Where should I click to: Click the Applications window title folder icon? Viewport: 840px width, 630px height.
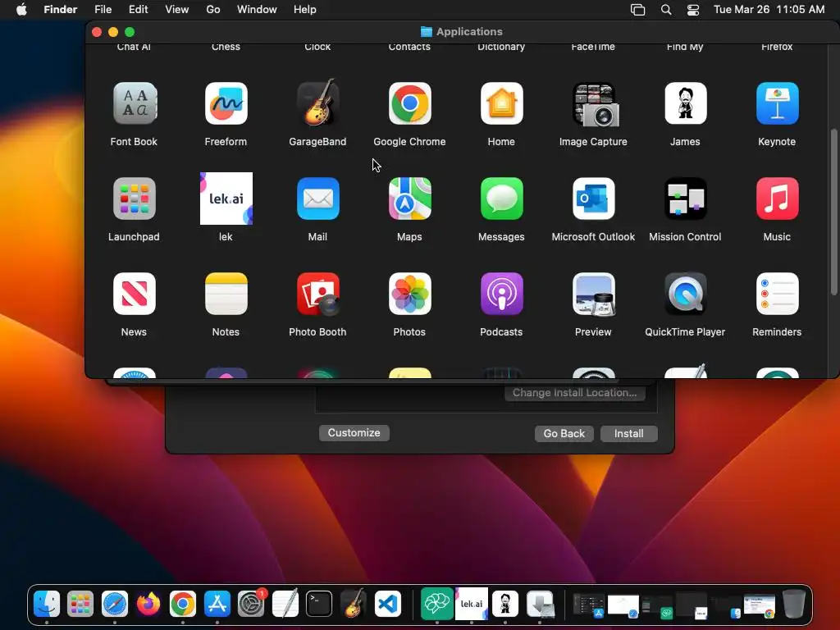427,32
